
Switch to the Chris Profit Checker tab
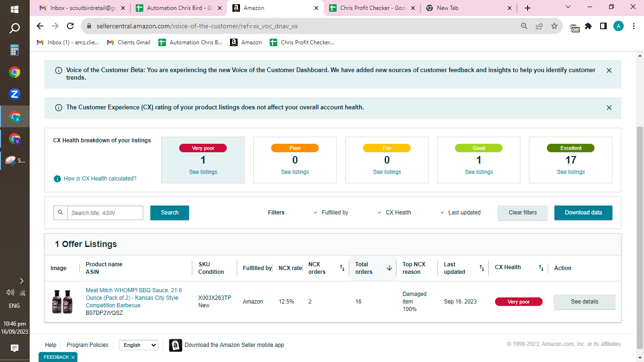coord(372,8)
